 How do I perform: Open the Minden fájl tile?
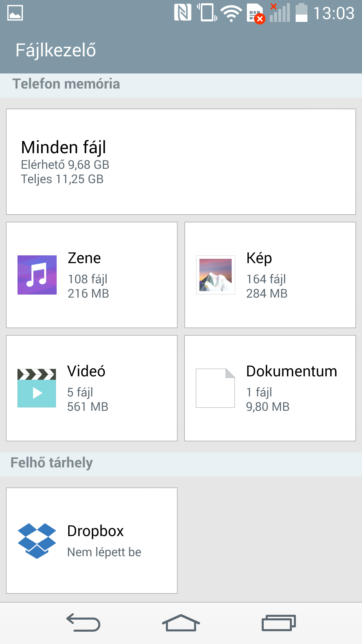(181, 162)
